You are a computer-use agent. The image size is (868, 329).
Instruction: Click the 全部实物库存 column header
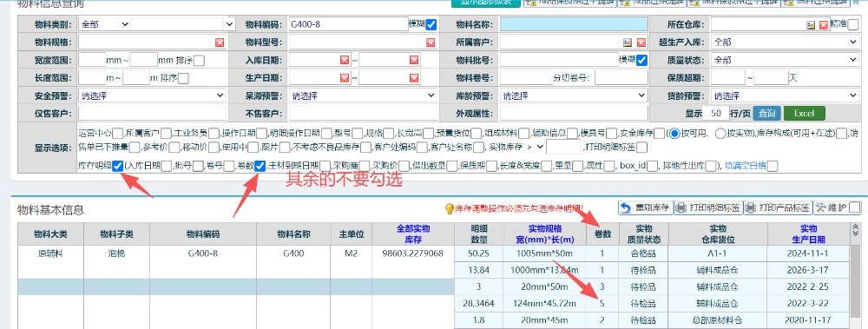click(413, 234)
